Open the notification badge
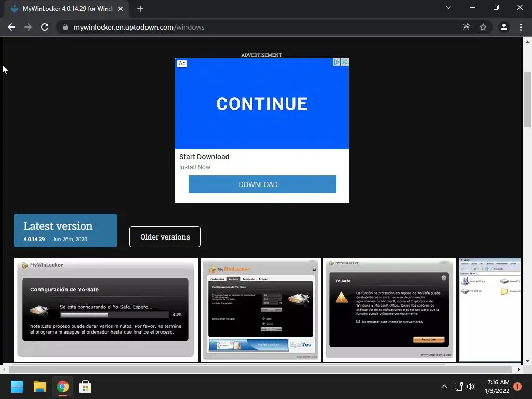The width and height of the screenshot is (532, 399). [x=517, y=387]
